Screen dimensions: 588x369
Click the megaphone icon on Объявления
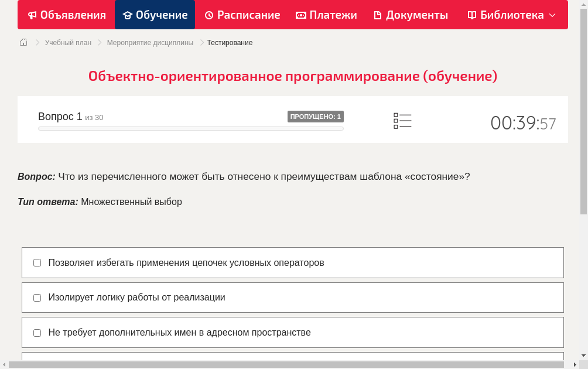point(32,15)
